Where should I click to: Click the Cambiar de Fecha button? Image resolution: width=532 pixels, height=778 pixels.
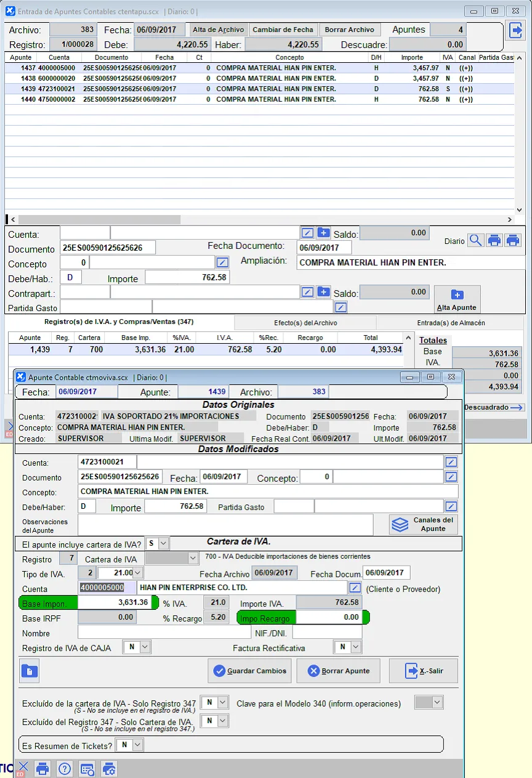283,30
